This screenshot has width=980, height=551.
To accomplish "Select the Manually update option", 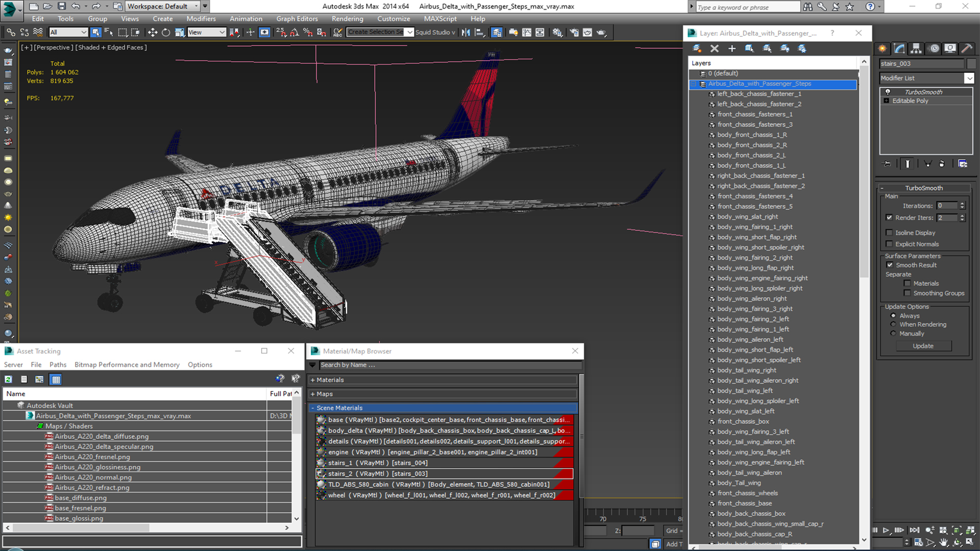I will 893,334.
